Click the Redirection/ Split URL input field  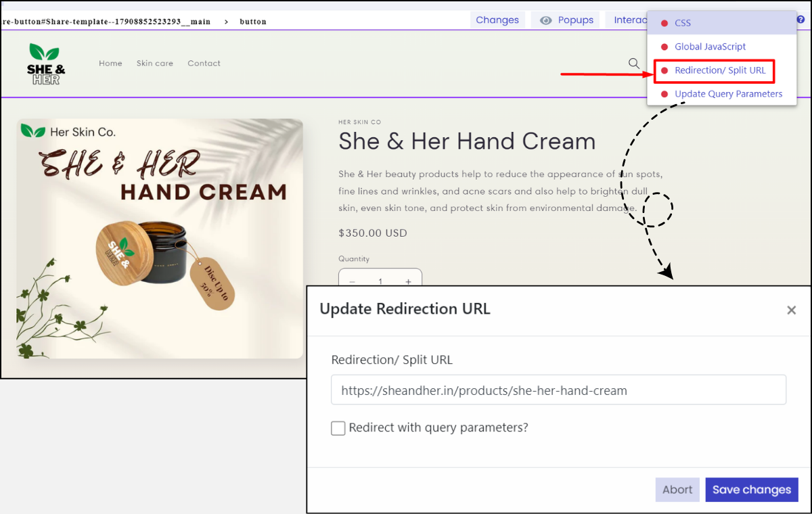[x=558, y=390]
